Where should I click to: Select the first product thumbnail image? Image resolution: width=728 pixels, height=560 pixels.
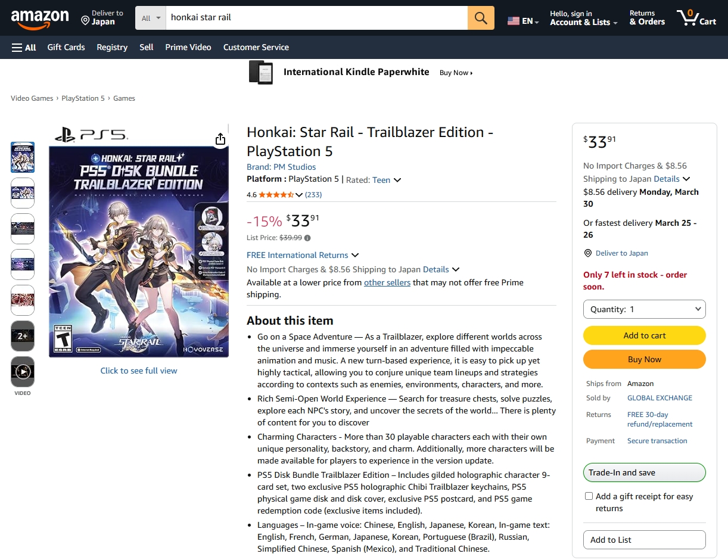[23, 157]
